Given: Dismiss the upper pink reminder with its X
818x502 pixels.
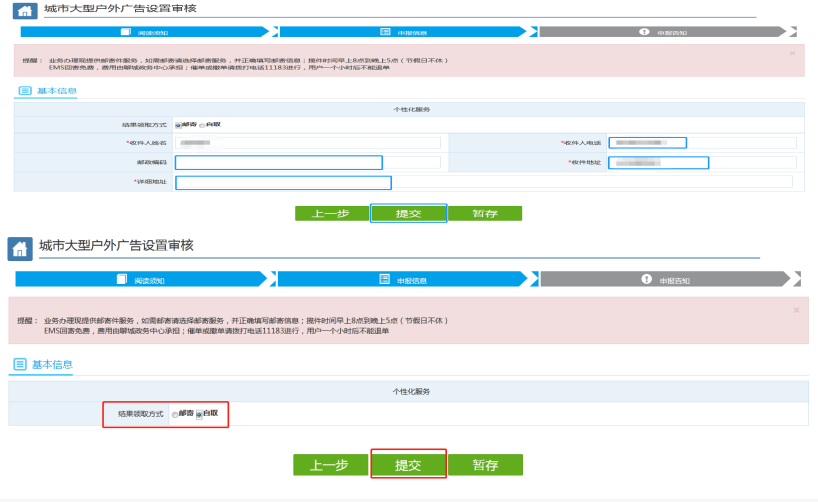Looking at the screenshot, I should coord(792,52).
